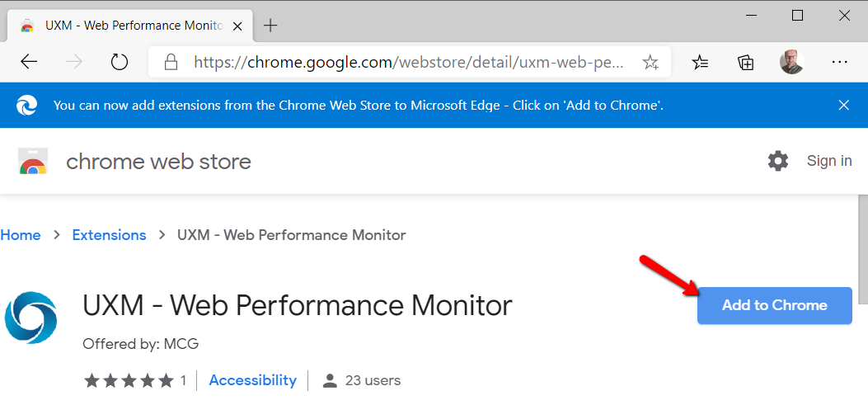The width and height of the screenshot is (868, 405).
Task: Open the Accessibility category link
Action: [252, 380]
